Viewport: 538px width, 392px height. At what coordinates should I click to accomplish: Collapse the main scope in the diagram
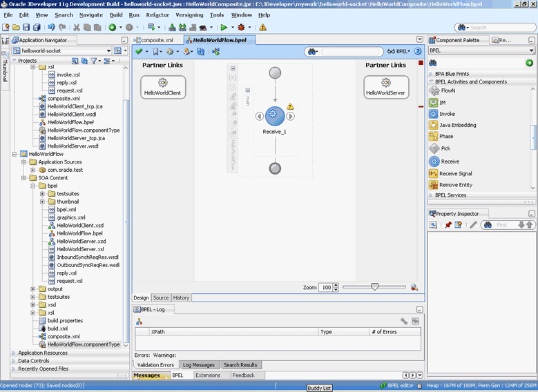248,90
